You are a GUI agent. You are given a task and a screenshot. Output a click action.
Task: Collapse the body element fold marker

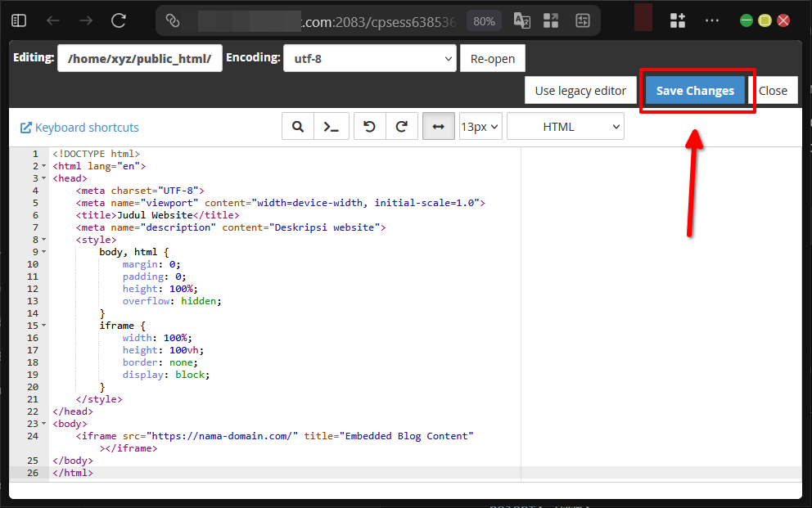[x=43, y=423]
